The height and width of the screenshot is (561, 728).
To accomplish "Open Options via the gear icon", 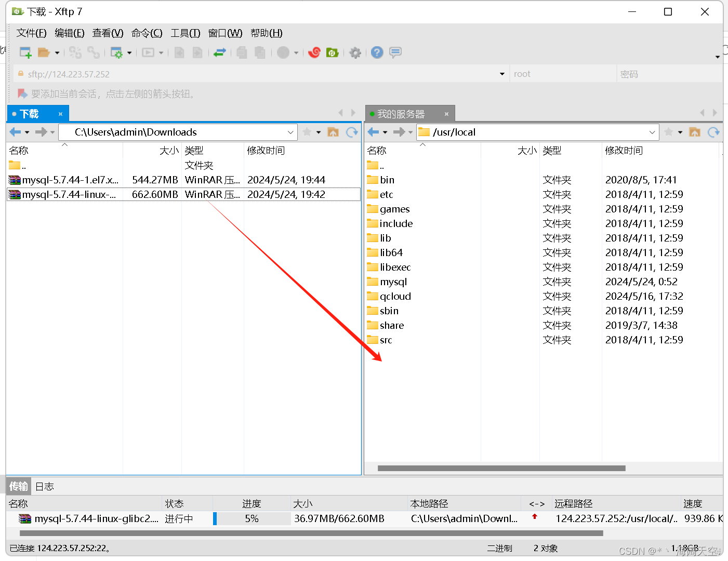I will (x=355, y=52).
